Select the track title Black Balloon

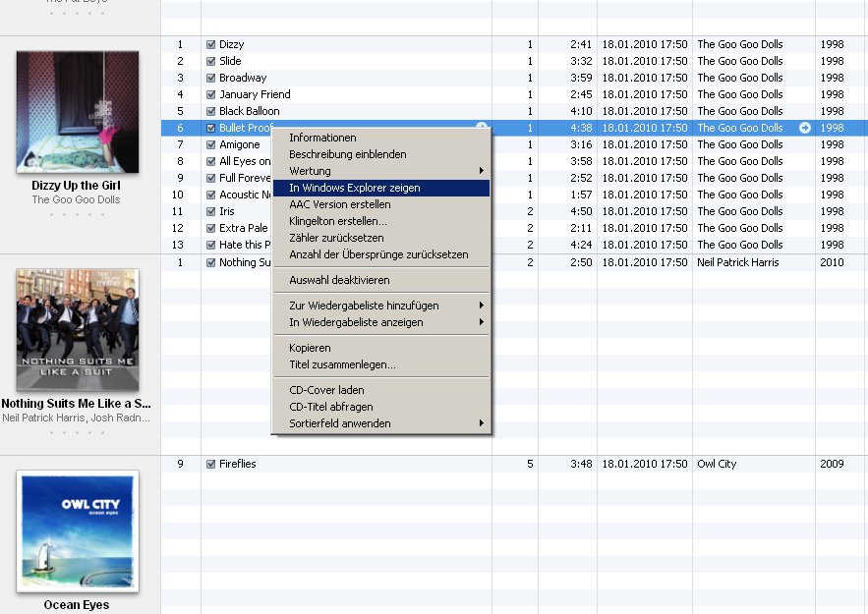click(249, 111)
